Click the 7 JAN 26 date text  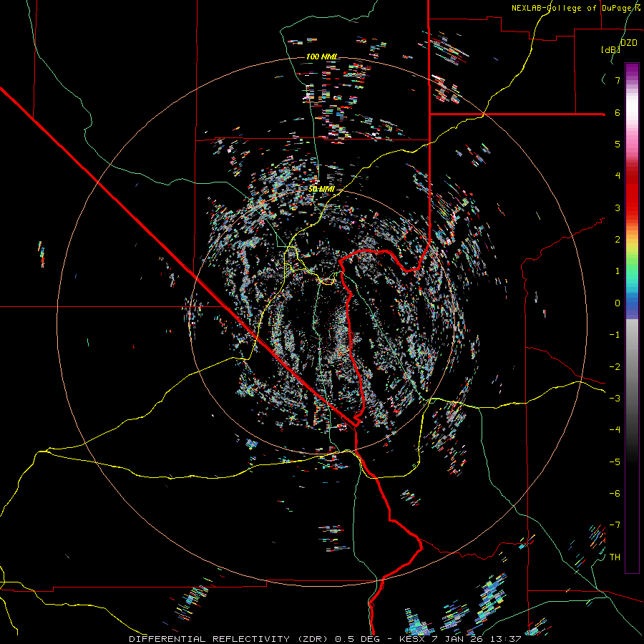click(x=457, y=639)
